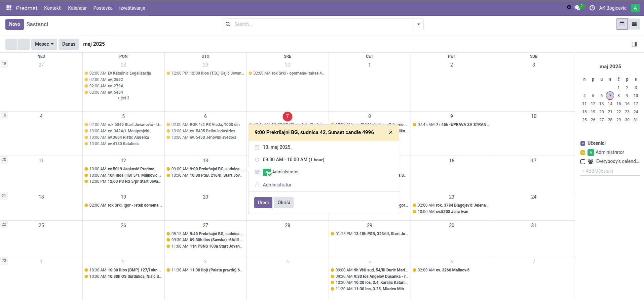Uncheck the Administrator attendee checkbox
Image resolution: width=644 pixels, height=300 pixels.
click(x=583, y=153)
